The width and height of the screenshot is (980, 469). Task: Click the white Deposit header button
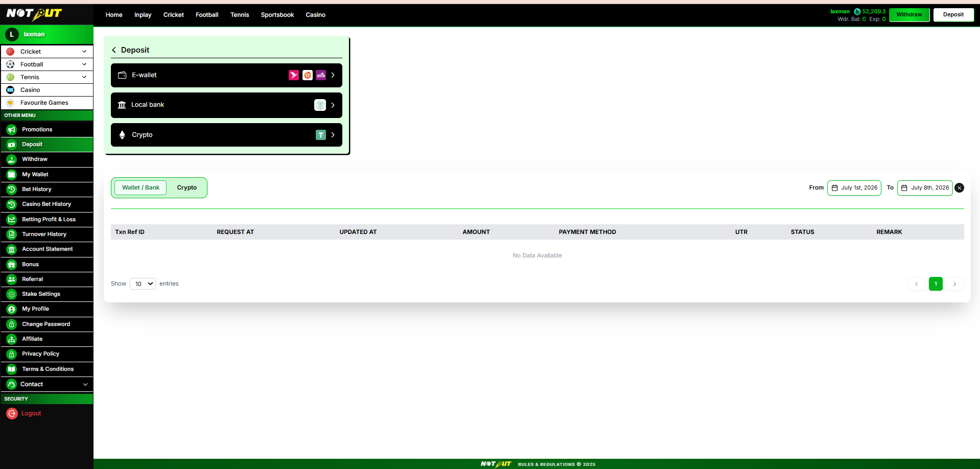(x=953, y=15)
